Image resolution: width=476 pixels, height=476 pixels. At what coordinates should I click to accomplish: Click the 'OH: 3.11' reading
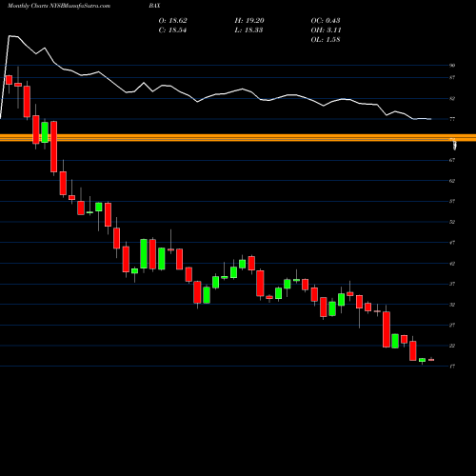click(x=326, y=30)
